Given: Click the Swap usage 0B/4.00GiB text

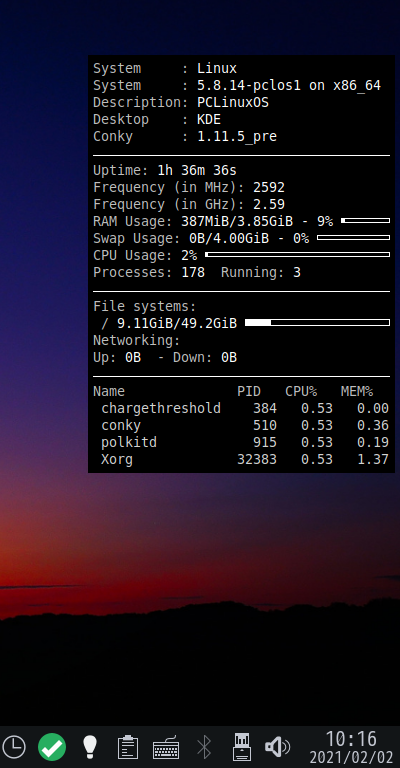Looking at the screenshot, I should tap(229, 239).
